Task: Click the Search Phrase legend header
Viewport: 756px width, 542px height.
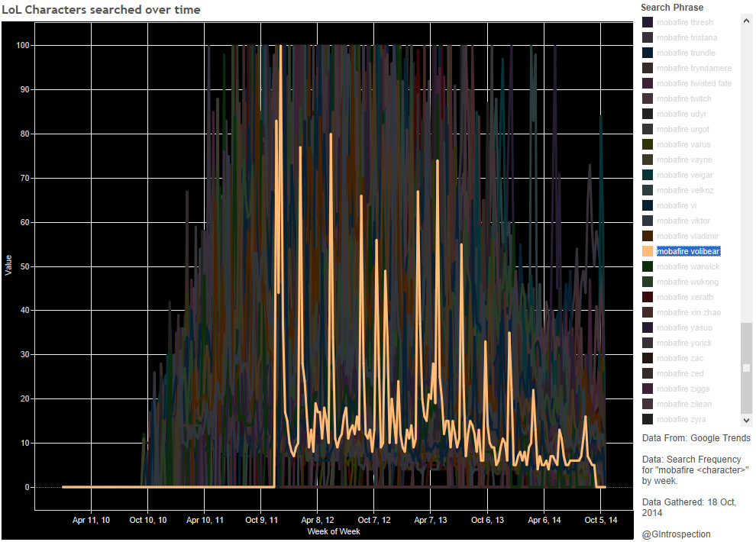Action: [x=672, y=8]
